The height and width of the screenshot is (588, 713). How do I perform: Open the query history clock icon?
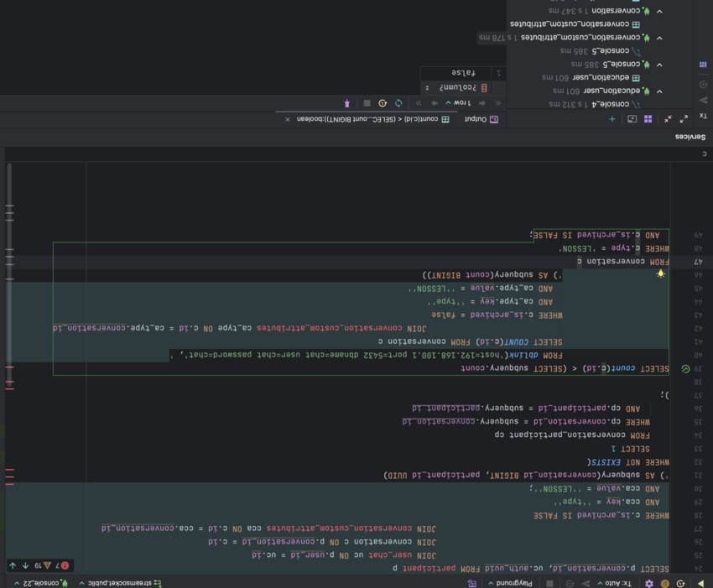pyautogui.click(x=681, y=584)
